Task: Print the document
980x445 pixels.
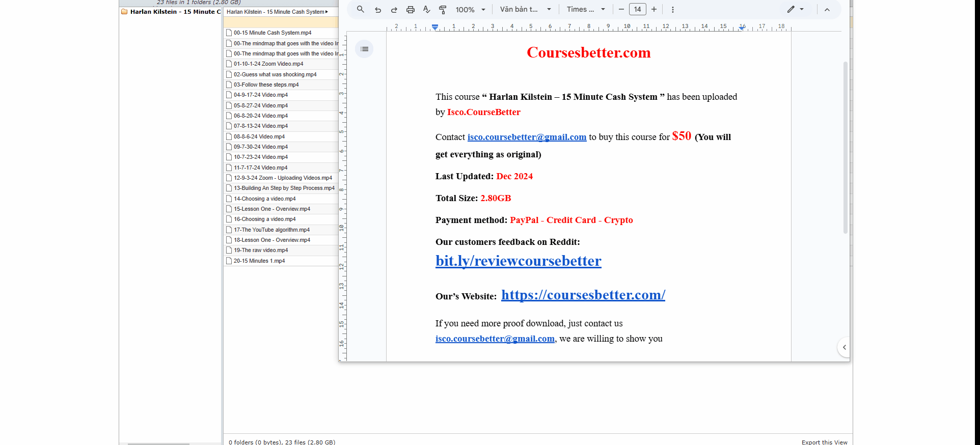Action: [x=411, y=10]
